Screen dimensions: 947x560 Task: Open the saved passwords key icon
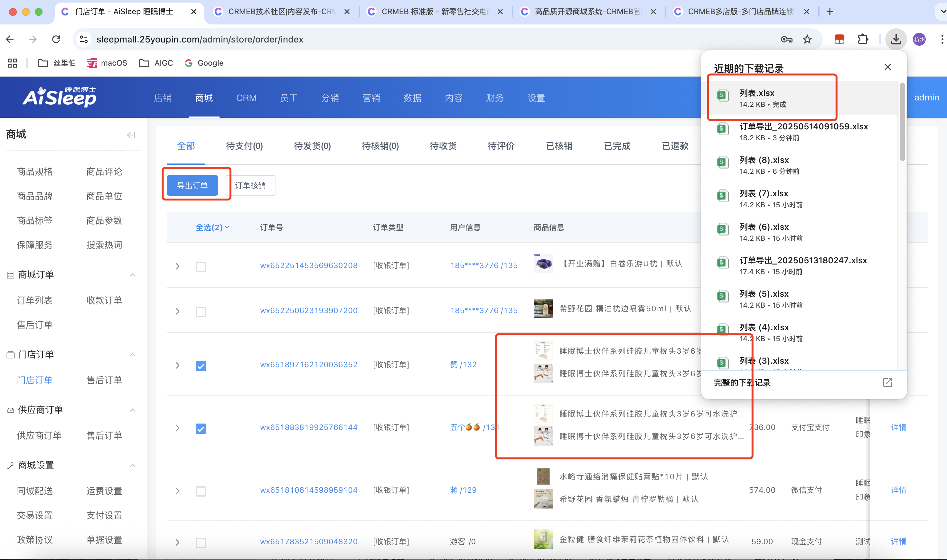coord(786,39)
